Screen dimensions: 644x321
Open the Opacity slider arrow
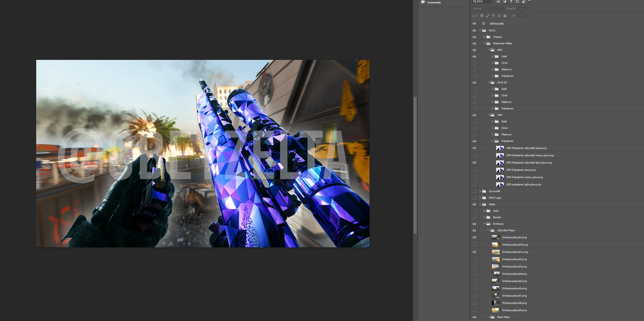pyautogui.click(x=528, y=8)
